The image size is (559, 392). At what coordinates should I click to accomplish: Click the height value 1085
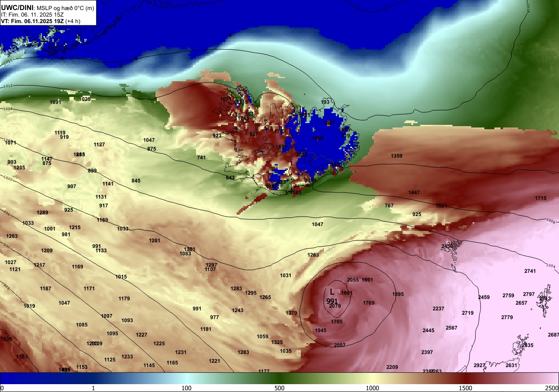82,325
